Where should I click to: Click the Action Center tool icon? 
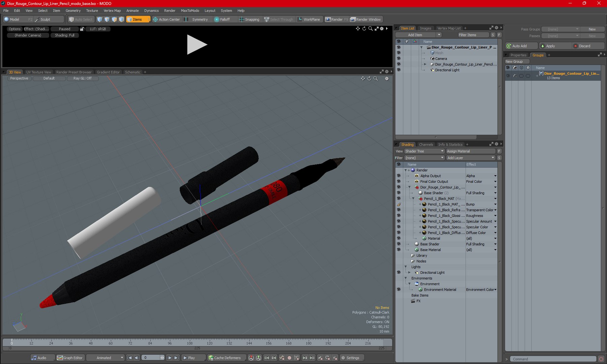point(155,20)
